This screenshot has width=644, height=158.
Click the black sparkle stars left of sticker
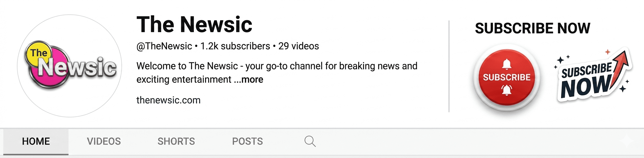tap(561, 60)
